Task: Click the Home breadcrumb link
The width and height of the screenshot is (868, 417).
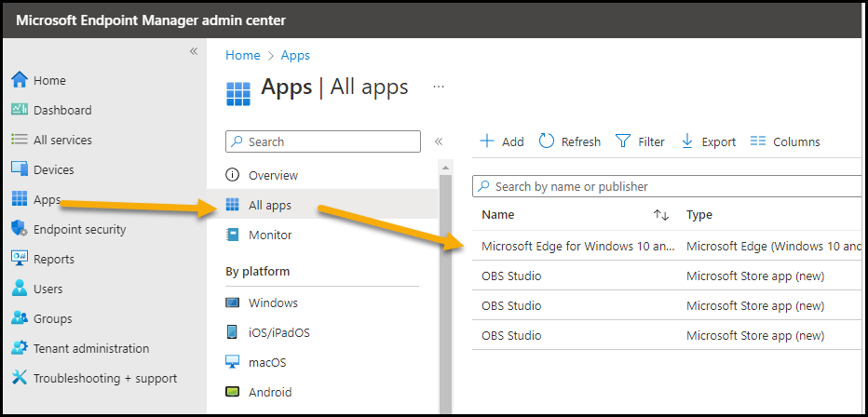Action: point(242,55)
